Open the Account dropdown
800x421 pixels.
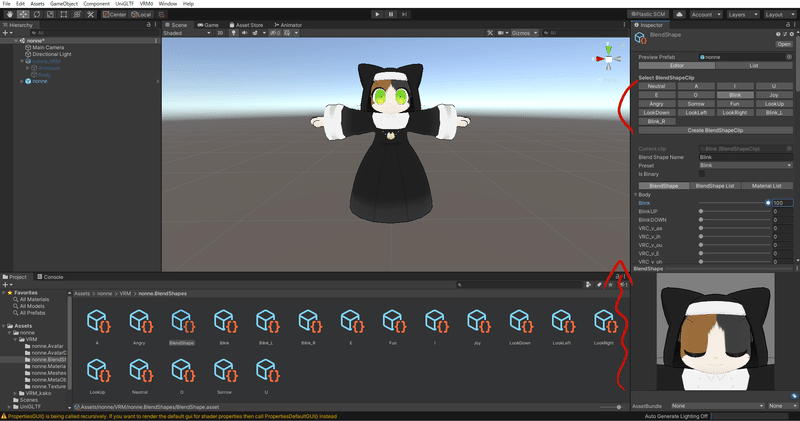[706, 14]
